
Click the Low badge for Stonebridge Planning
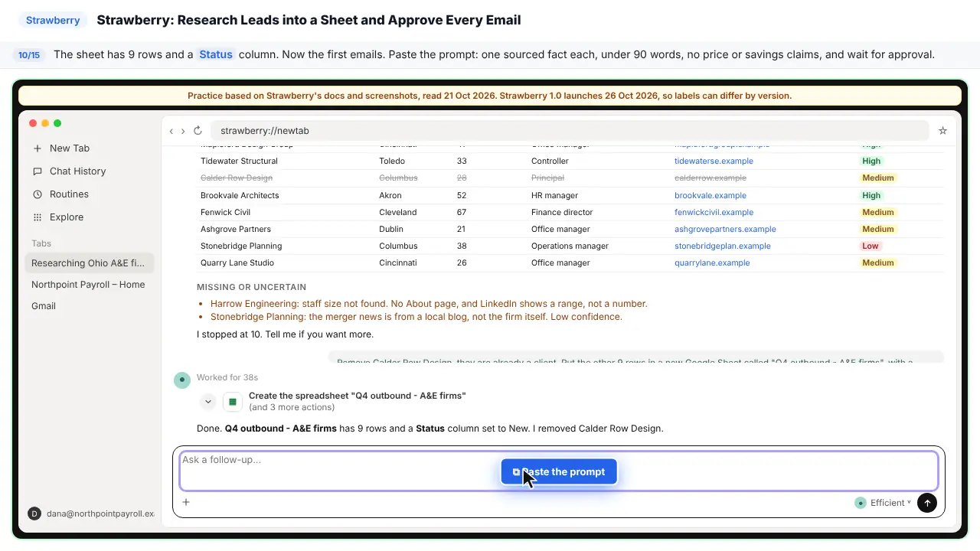click(x=871, y=246)
